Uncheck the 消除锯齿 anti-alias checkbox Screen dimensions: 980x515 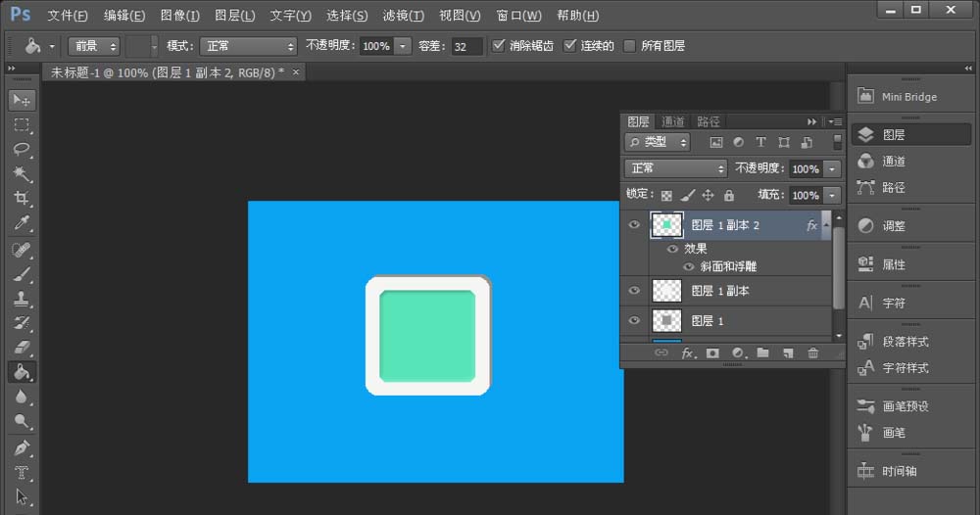(499, 46)
